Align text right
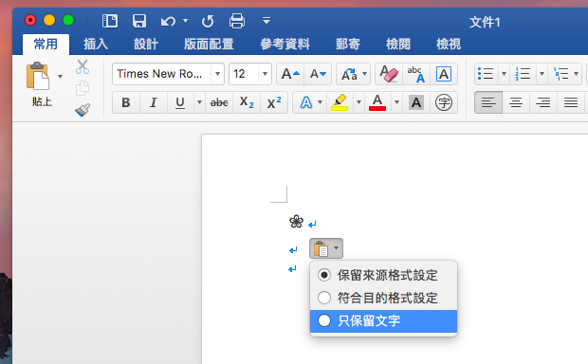The height and width of the screenshot is (364, 588). coord(543,102)
